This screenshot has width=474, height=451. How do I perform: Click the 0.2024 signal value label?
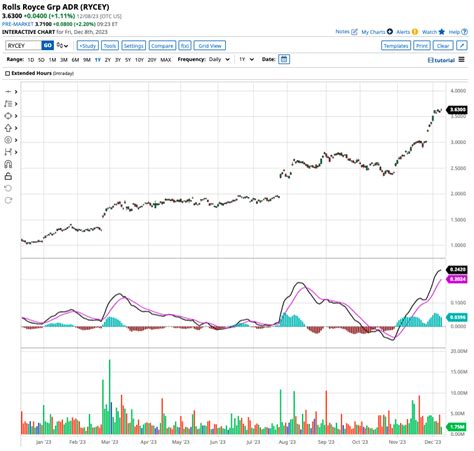click(x=457, y=279)
